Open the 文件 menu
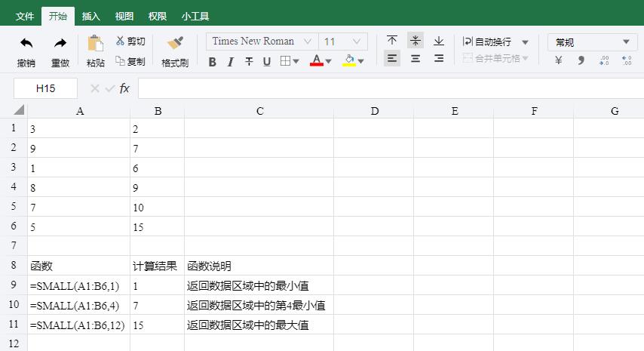This screenshot has height=351, width=644. pyautogui.click(x=25, y=16)
